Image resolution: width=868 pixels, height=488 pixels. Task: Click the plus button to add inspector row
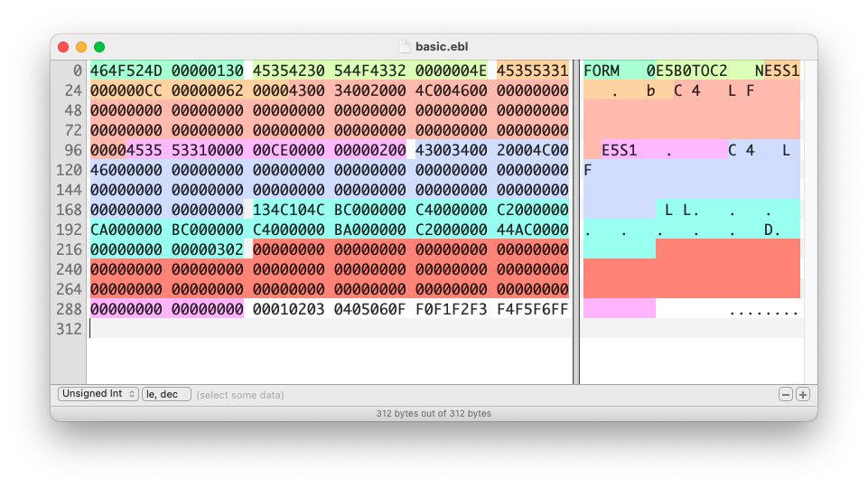click(x=803, y=394)
